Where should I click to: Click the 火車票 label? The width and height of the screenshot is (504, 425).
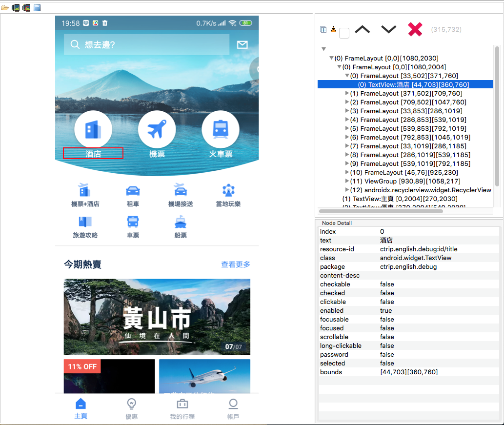click(x=221, y=154)
